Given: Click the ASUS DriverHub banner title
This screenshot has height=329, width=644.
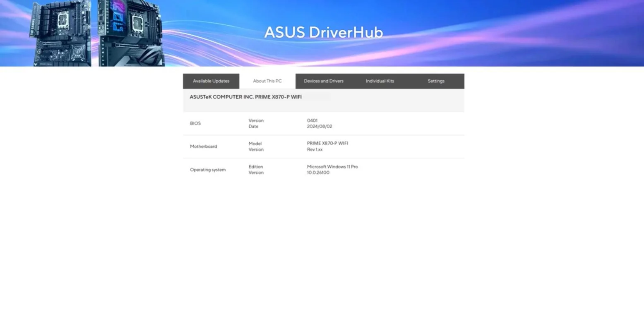Looking at the screenshot, I should pyautogui.click(x=324, y=32).
